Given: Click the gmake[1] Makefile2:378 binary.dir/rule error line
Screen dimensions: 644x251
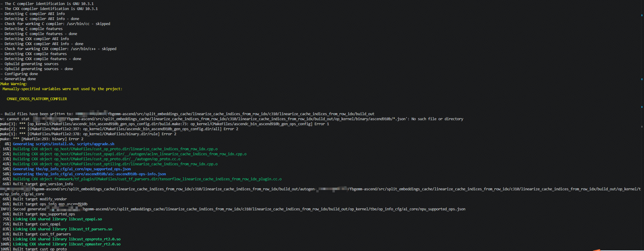Looking at the screenshot, I should point(88,134).
